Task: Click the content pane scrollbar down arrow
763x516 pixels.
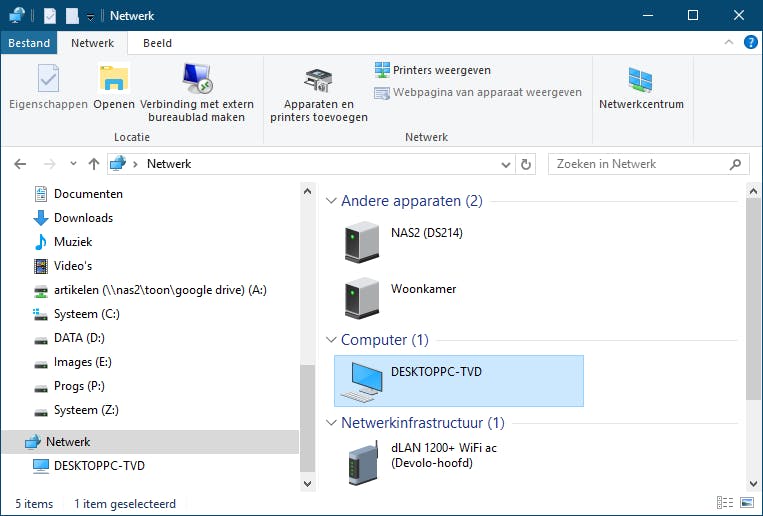Action: 753,483
